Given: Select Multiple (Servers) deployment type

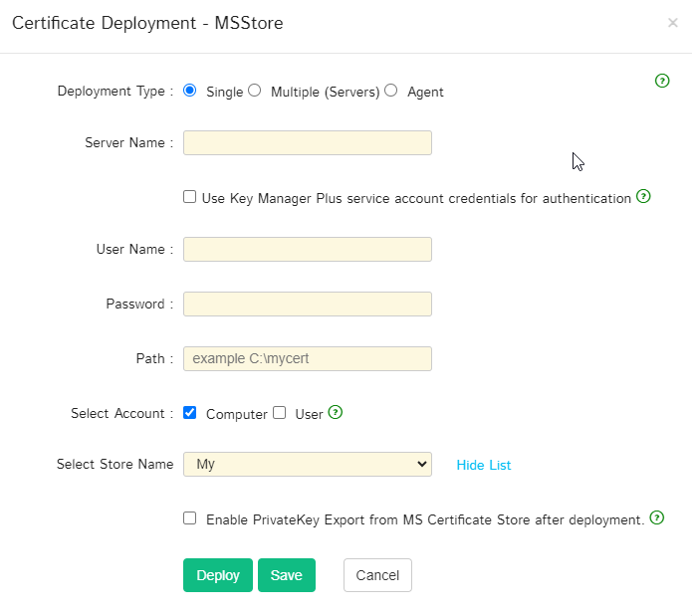Looking at the screenshot, I should point(255,91).
